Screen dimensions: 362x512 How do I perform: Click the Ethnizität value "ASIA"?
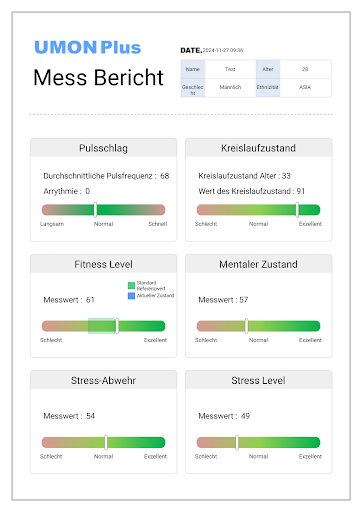point(305,88)
